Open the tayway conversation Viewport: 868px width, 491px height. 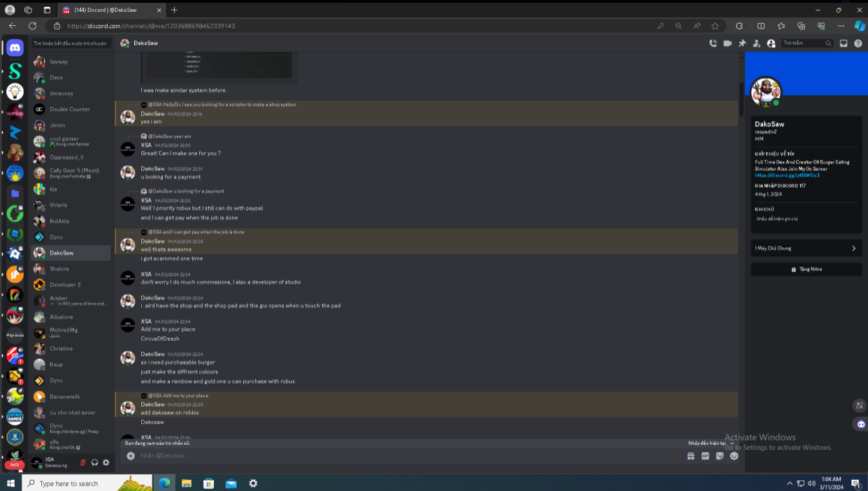[x=72, y=61]
